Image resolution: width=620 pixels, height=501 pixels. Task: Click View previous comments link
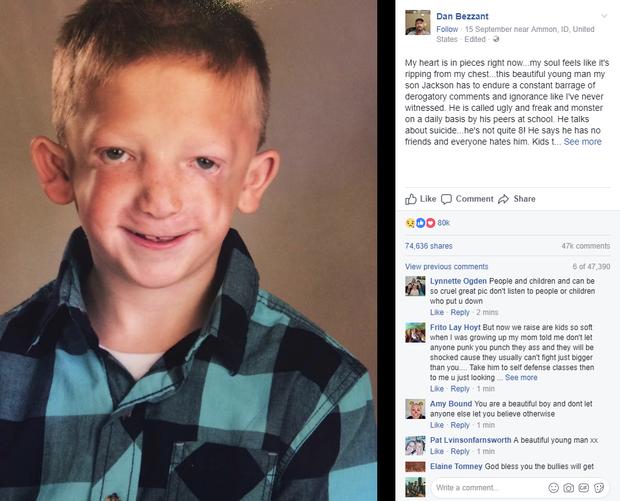(446, 267)
